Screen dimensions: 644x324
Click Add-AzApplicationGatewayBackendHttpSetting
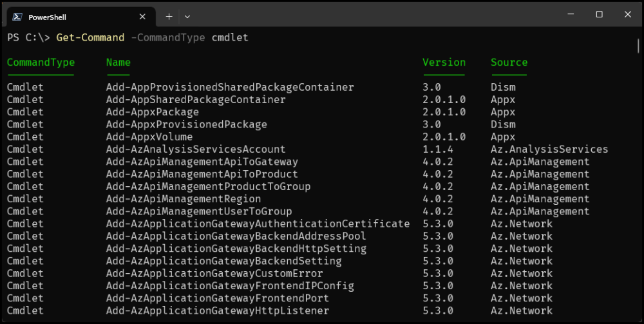(236, 249)
